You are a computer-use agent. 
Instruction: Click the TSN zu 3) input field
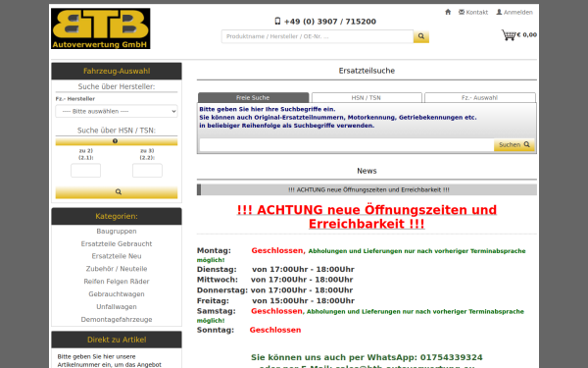click(147, 171)
